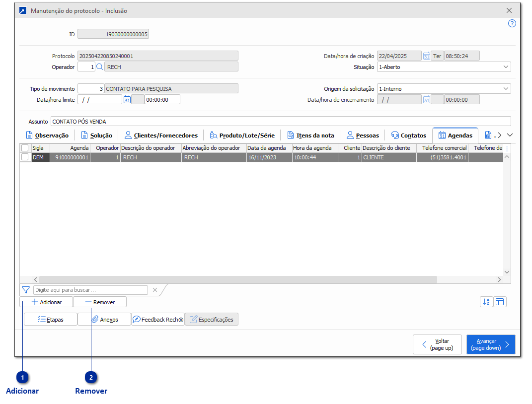Click the Especificações button
This screenshot has width=532, height=404.
pos(212,319)
